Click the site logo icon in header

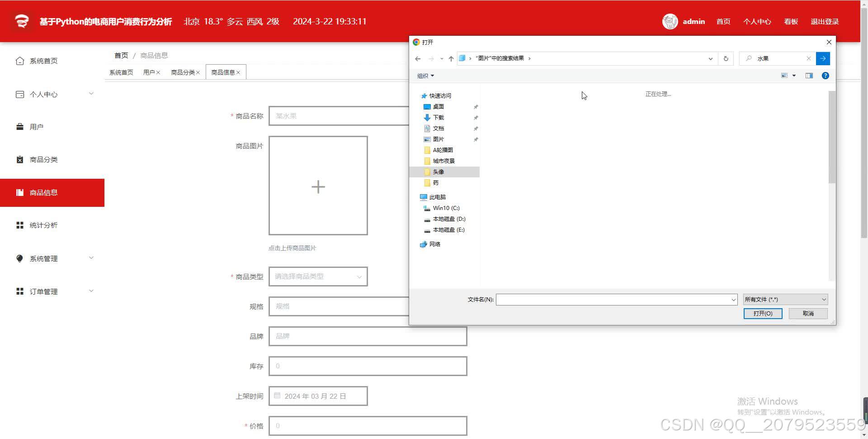[22, 21]
